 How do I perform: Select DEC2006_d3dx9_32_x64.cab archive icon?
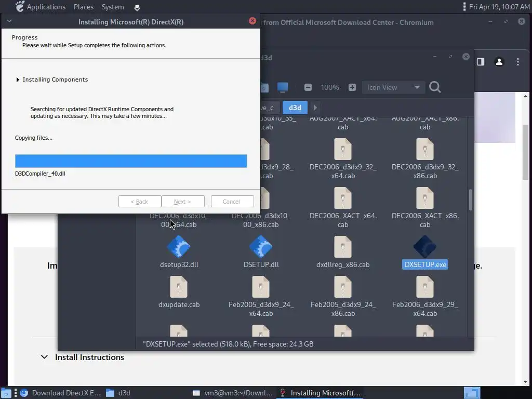pos(343,149)
